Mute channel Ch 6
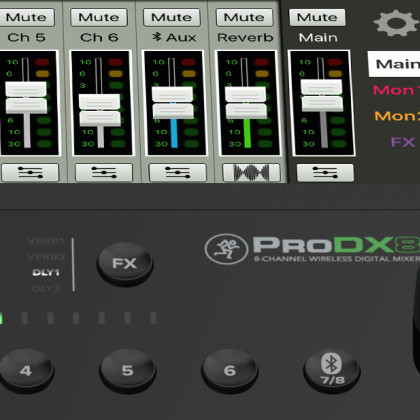This screenshot has height=420, width=420. 99,17
